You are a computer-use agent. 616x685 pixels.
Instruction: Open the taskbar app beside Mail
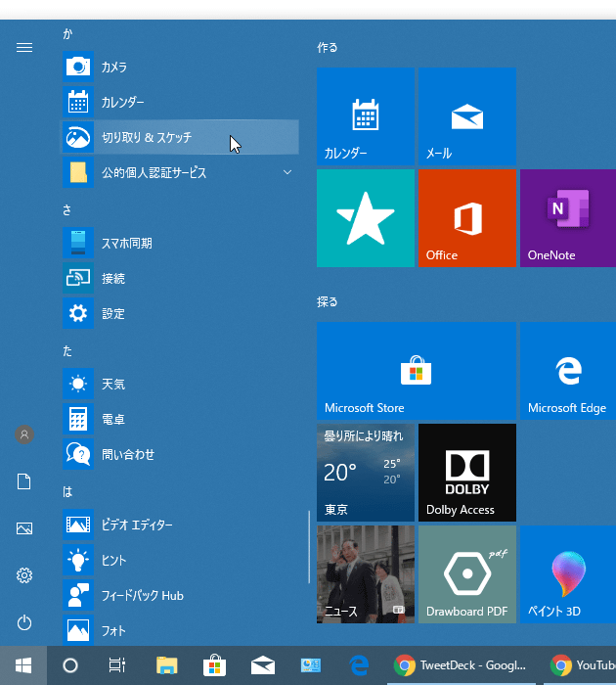coord(310,665)
